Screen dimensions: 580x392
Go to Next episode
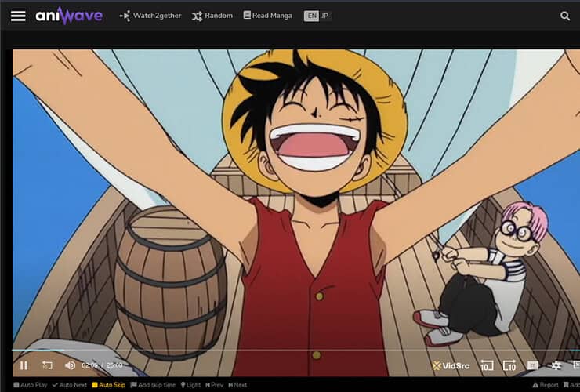click(237, 385)
